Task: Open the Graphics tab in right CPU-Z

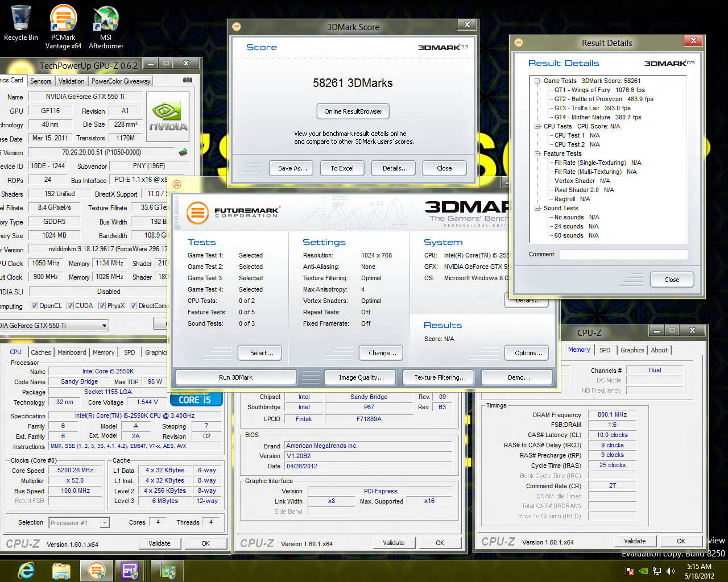Action: pos(632,350)
